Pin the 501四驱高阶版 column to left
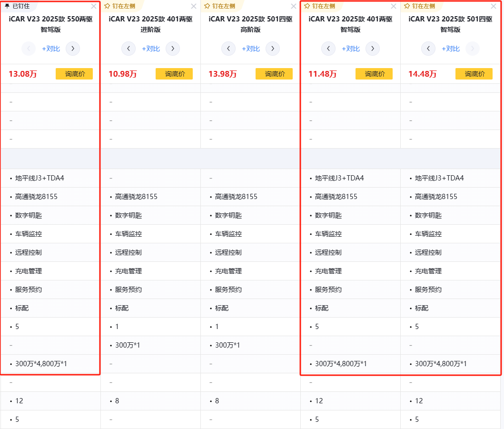 (222, 6)
